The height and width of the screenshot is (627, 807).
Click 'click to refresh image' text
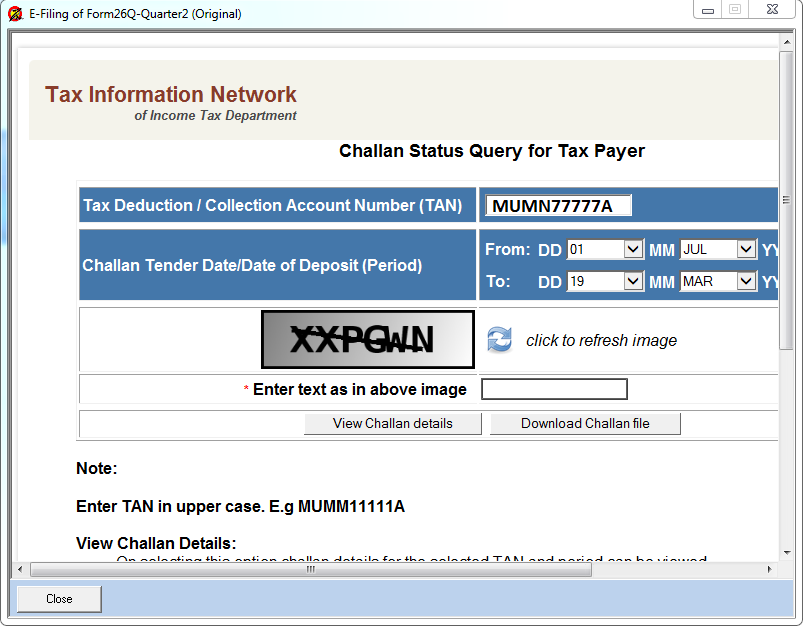point(601,340)
